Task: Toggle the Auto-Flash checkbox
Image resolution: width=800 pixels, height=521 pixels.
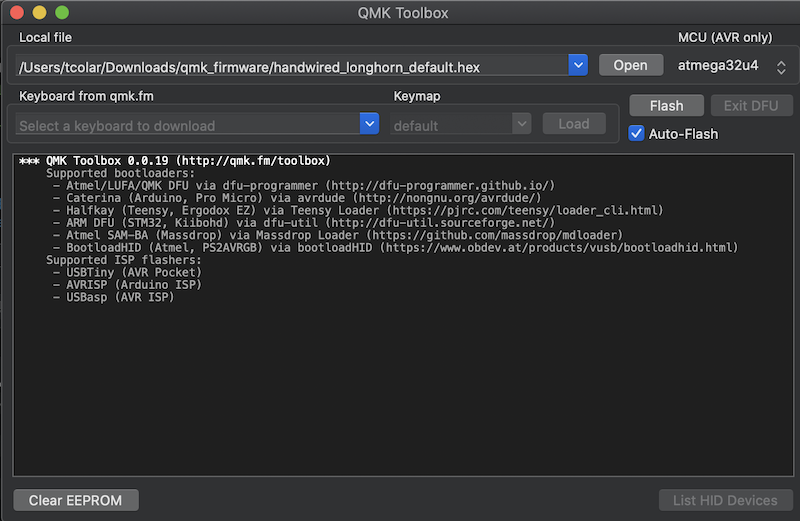Action: point(636,134)
